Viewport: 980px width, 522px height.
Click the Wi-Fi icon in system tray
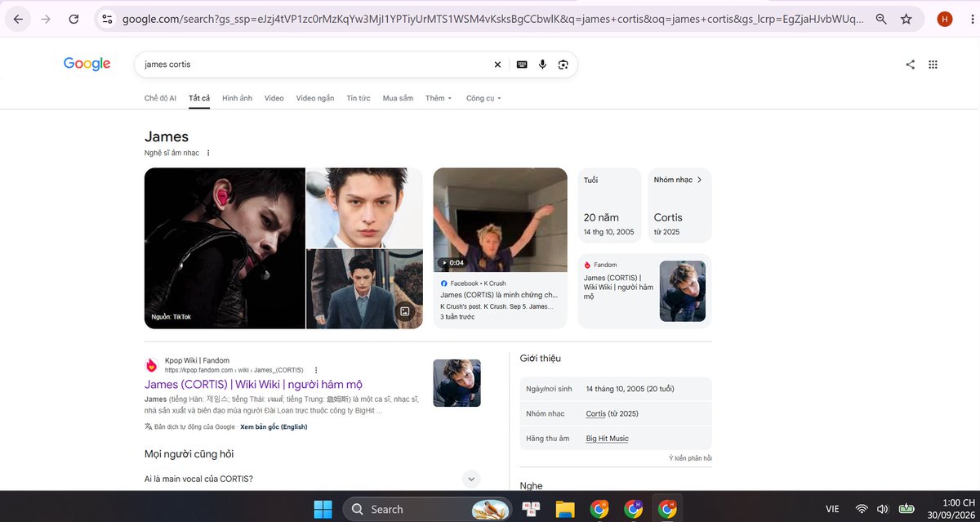[x=861, y=509]
